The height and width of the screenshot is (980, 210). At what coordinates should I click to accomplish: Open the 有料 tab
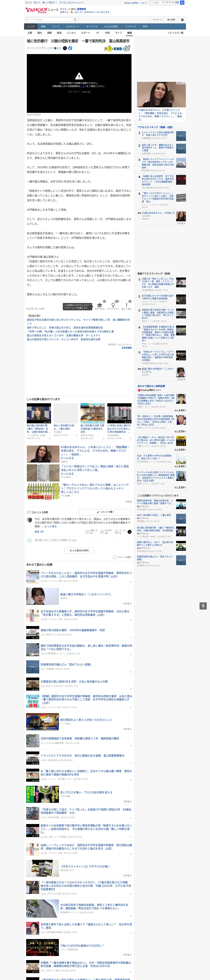pyautogui.click(x=145, y=26)
